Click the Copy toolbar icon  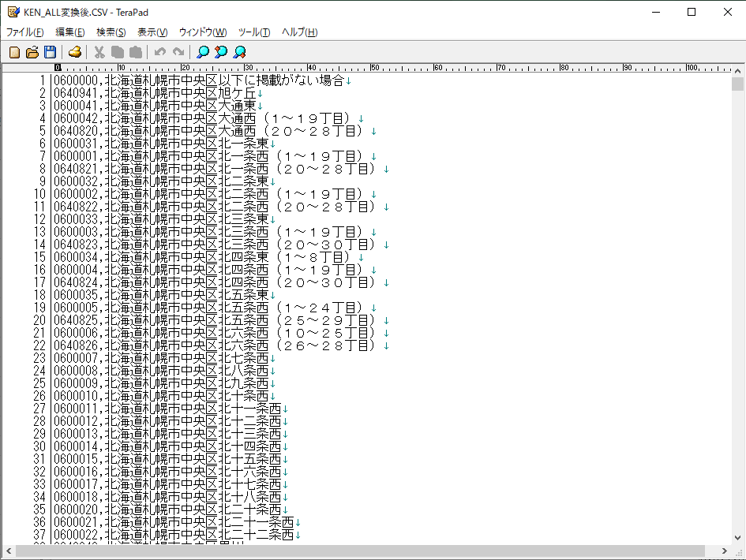(117, 52)
